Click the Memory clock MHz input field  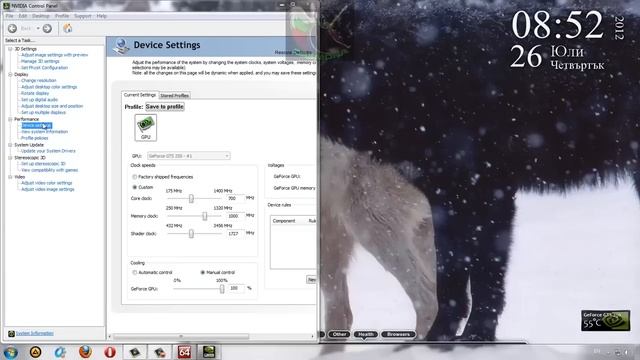click(235, 216)
